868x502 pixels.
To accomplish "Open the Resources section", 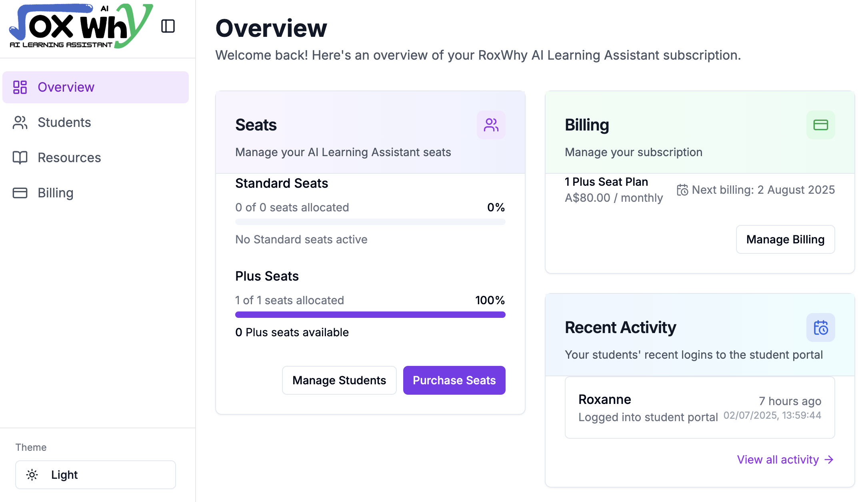I will click(96, 158).
